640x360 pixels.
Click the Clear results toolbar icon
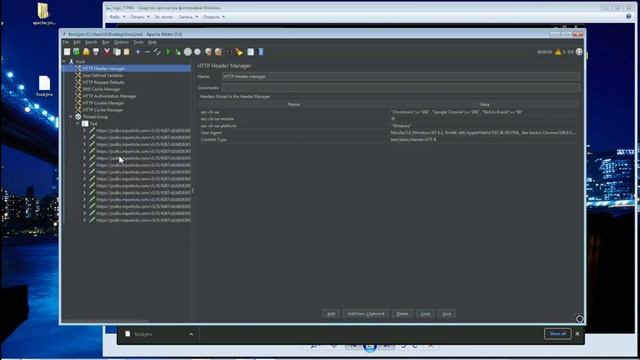209,52
